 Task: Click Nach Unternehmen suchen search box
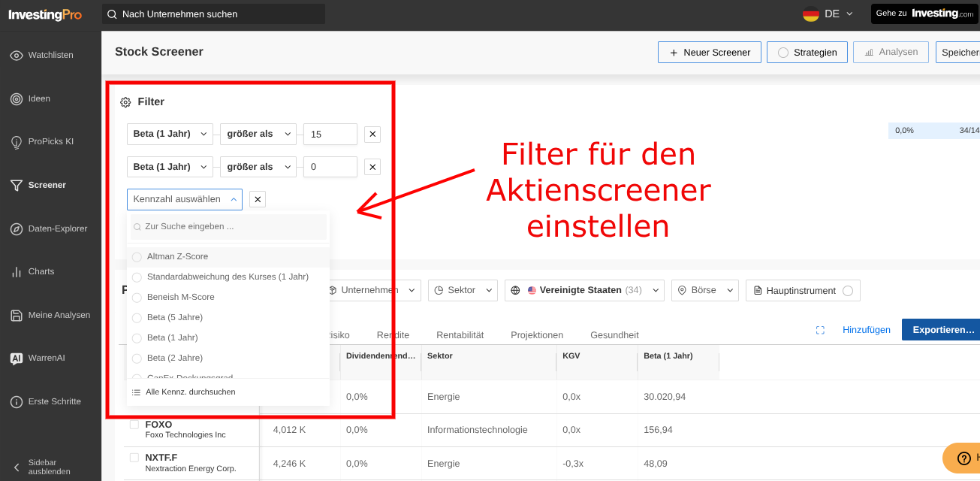click(x=213, y=14)
